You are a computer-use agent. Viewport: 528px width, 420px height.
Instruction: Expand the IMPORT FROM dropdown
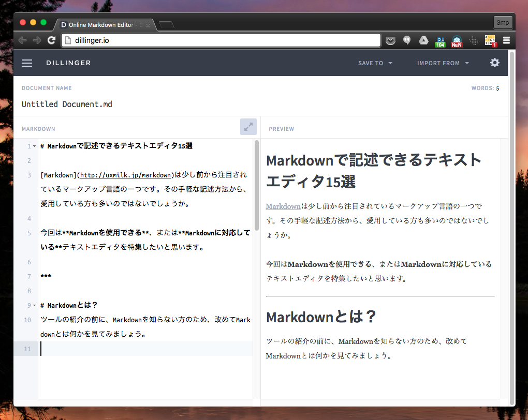(x=443, y=63)
